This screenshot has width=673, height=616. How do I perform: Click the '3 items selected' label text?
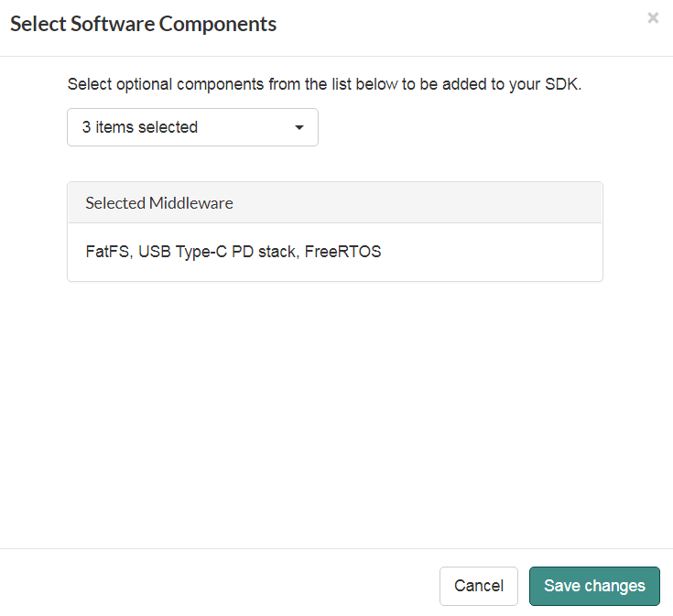click(140, 127)
